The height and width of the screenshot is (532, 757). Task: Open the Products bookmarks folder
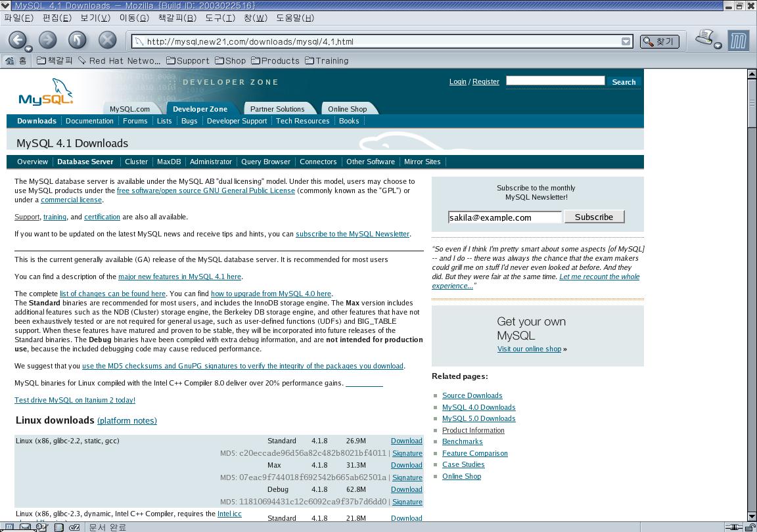click(275, 61)
